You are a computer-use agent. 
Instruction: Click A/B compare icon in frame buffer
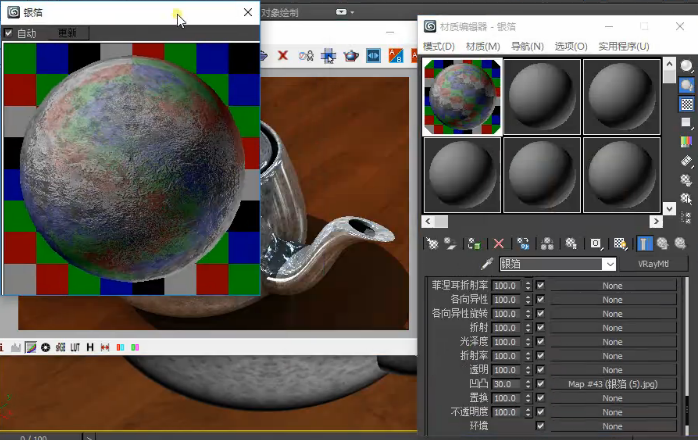coord(395,56)
